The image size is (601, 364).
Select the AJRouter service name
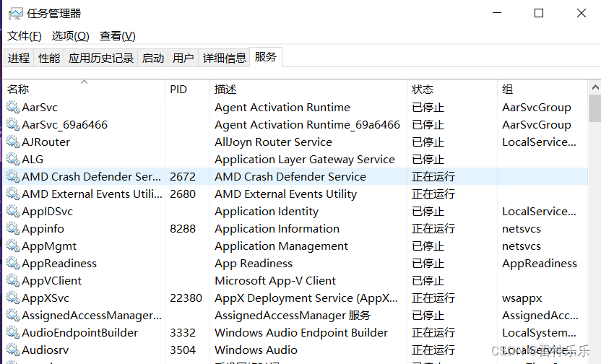(46, 142)
